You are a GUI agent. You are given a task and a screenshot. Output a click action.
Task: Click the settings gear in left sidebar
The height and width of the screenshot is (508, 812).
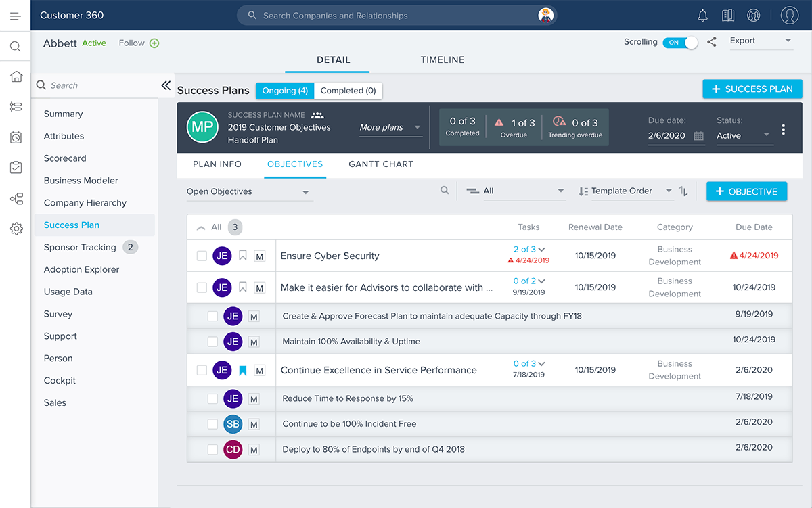point(16,229)
